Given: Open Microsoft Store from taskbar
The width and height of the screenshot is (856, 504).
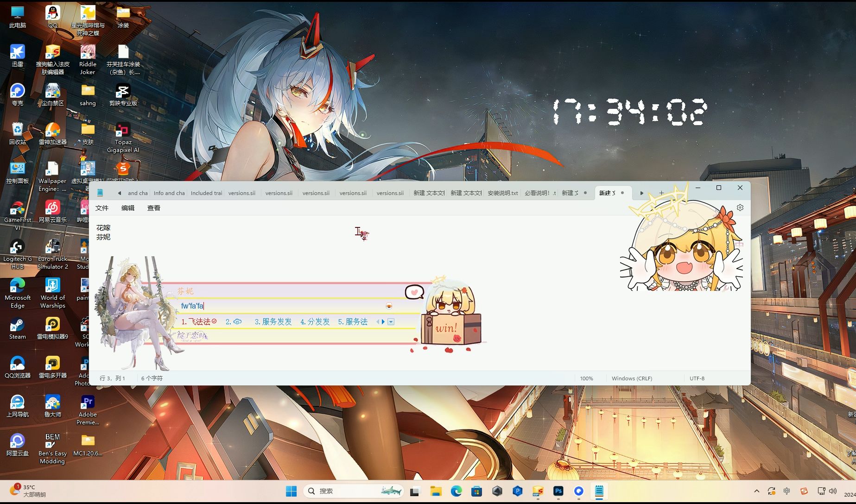Looking at the screenshot, I should click(476, 491).
